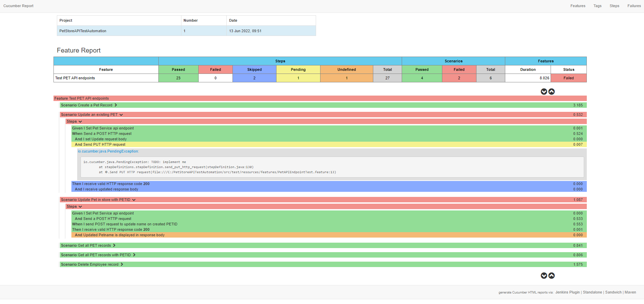Click the Feature Report heading

(x=79, y=50)
